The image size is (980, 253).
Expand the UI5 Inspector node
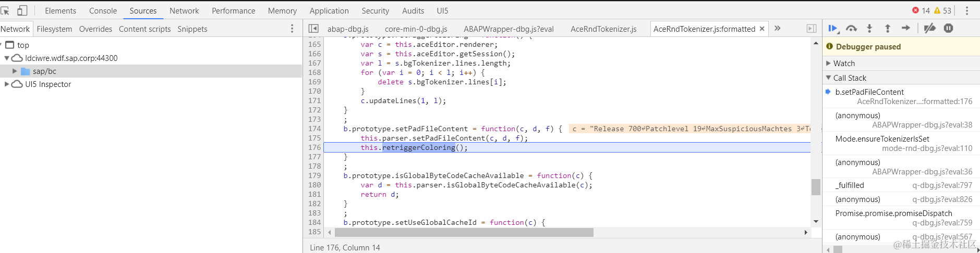pos(7,84)
